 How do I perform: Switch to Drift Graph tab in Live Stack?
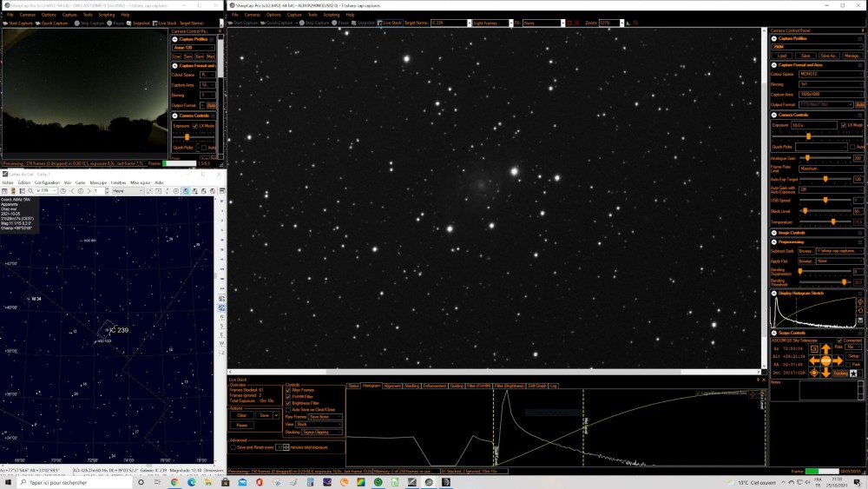pos(537,386)
